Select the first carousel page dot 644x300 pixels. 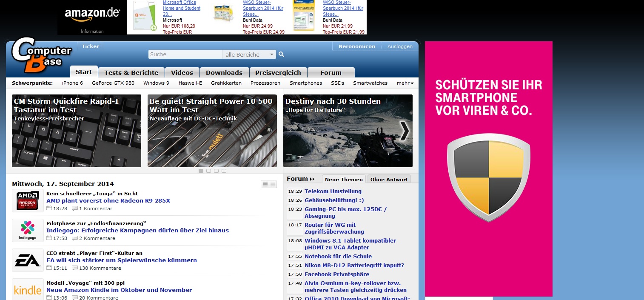pyautogui.click(x=201, y=171)
